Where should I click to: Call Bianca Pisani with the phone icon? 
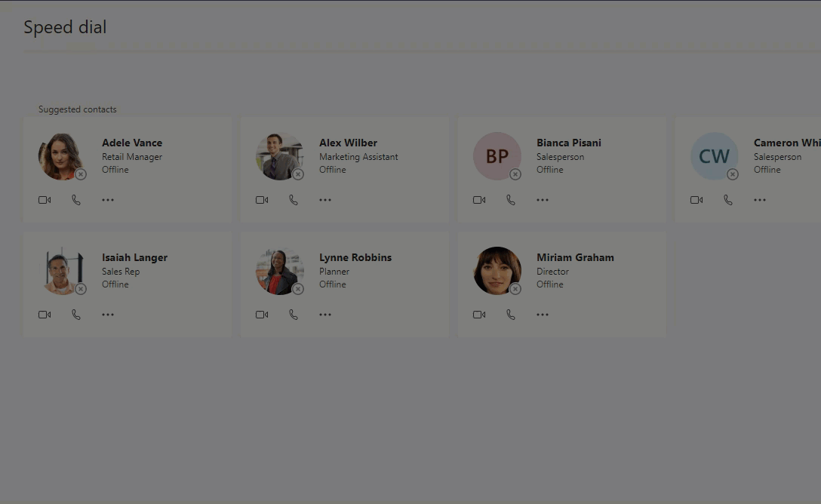[511, 200]
